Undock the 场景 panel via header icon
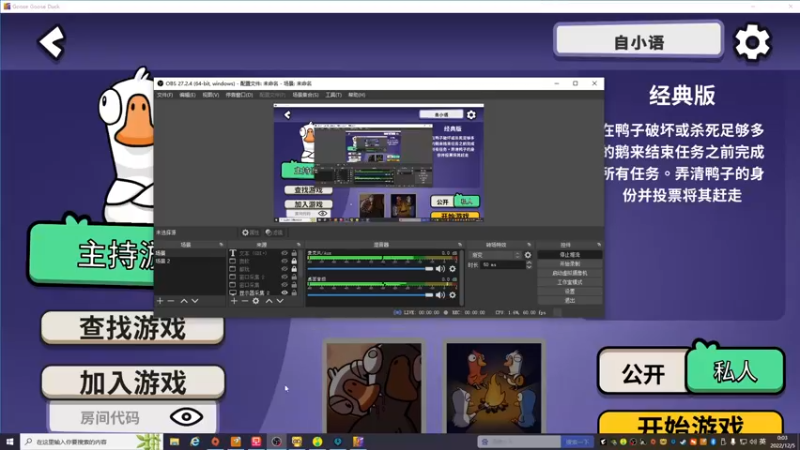The image size is (800, 450). 221,245
